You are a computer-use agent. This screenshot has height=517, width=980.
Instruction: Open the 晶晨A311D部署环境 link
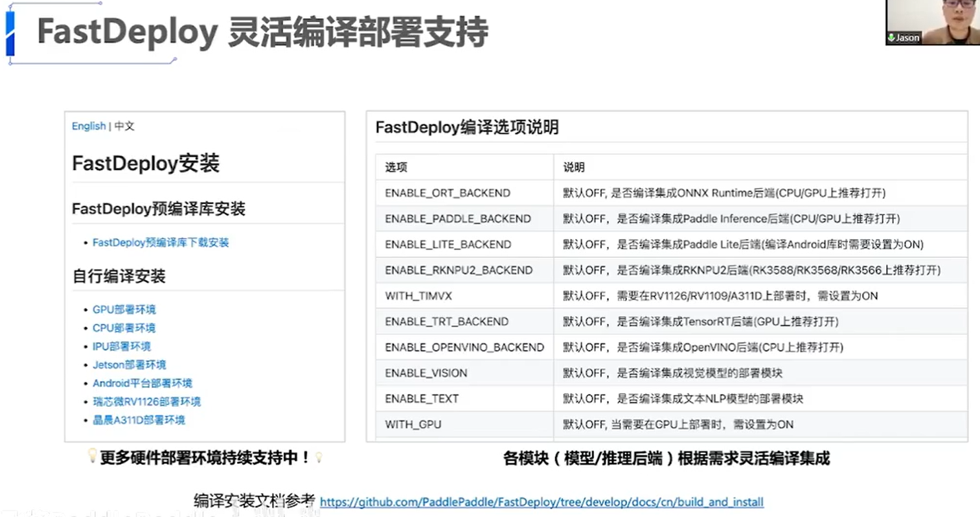coord(139,420)
